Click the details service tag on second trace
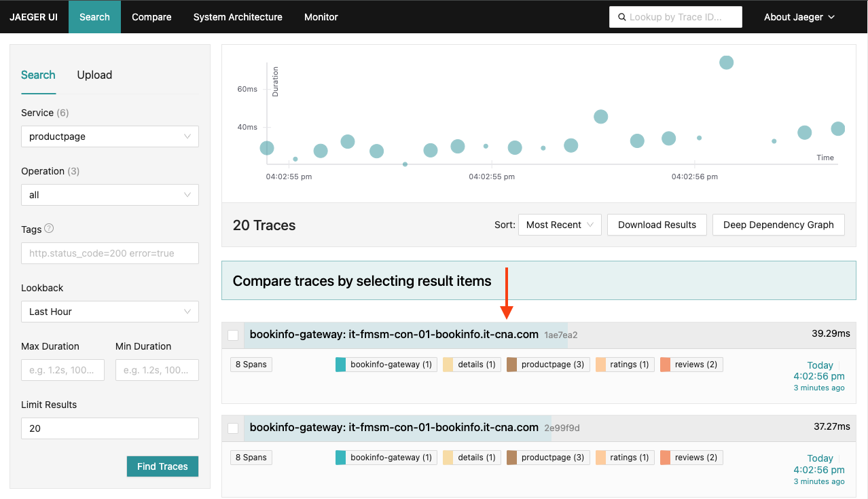The height and width of the screenshot is (499, 868). (471, 457)
